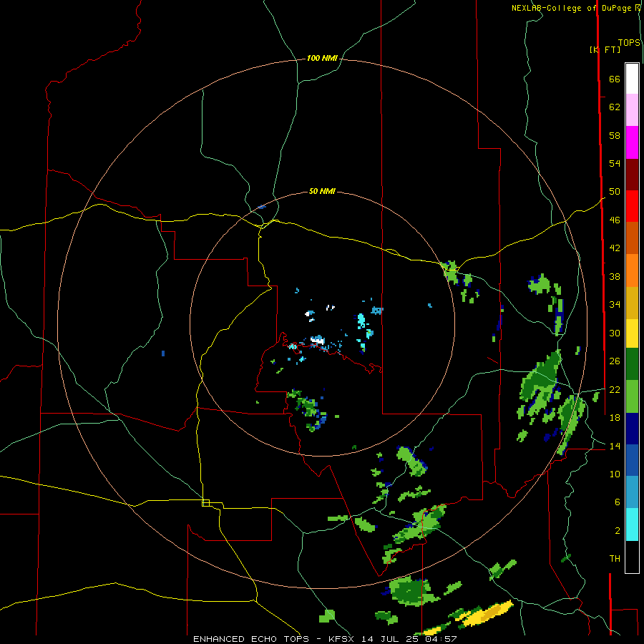Click the white top swatch of the color legend

(x=632, y=79)
